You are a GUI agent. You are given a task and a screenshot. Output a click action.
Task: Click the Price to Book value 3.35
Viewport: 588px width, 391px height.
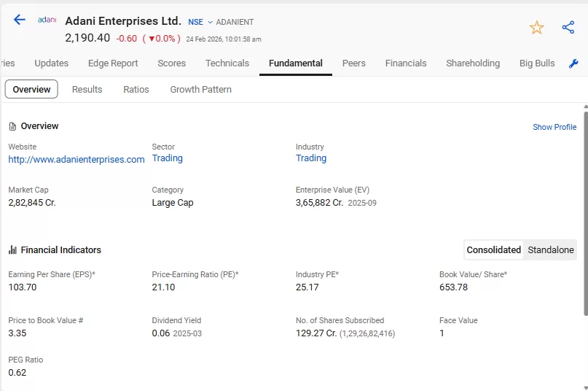(17, 333)
